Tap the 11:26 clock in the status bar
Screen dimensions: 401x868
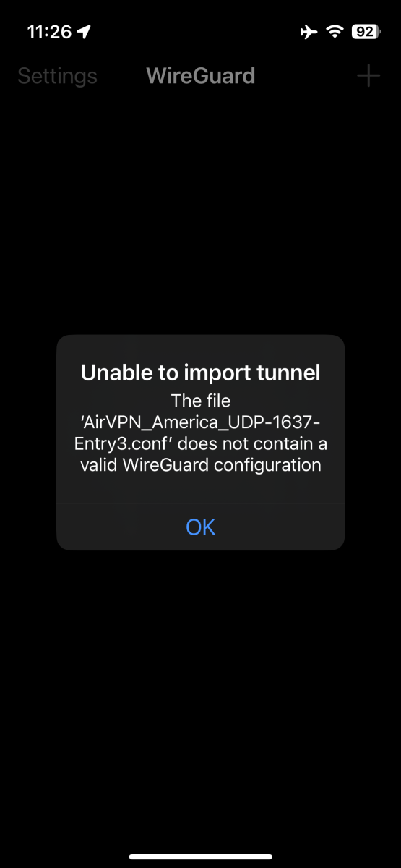click(x=49, y=32)
